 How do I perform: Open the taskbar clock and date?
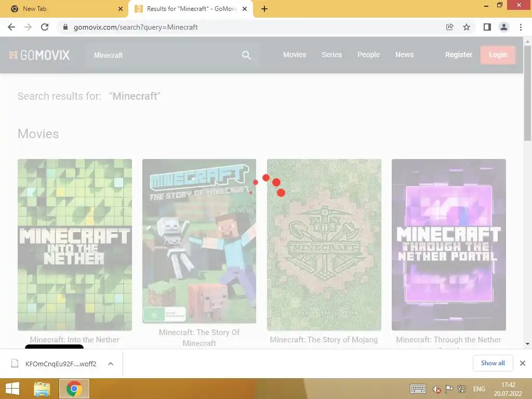508,389
